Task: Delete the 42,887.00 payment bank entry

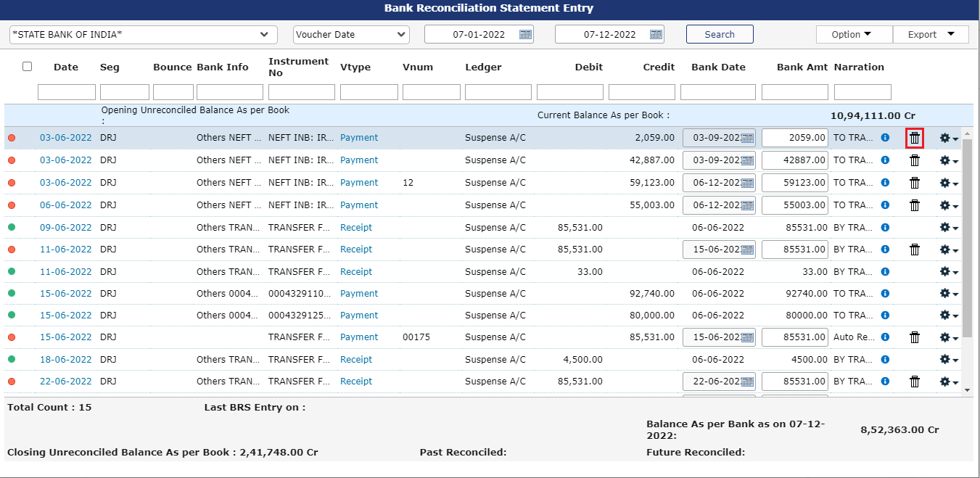Action: click(x=915, y=160)
